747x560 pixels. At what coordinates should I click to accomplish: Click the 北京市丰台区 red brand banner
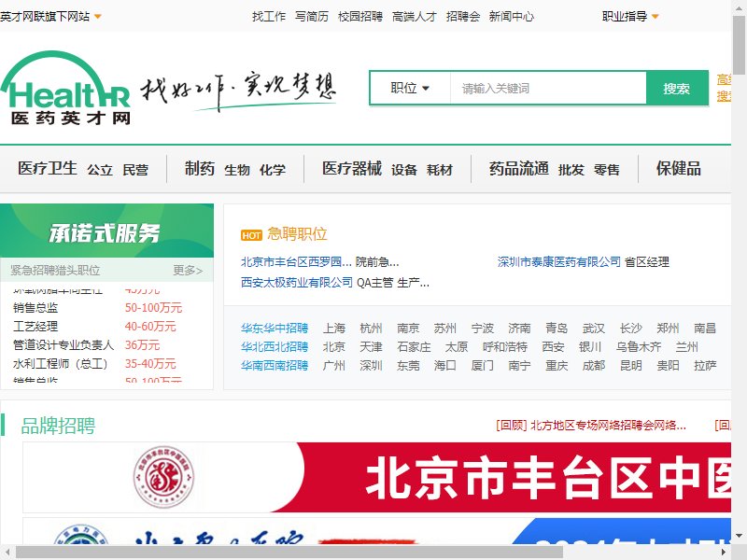coord(377,477)
